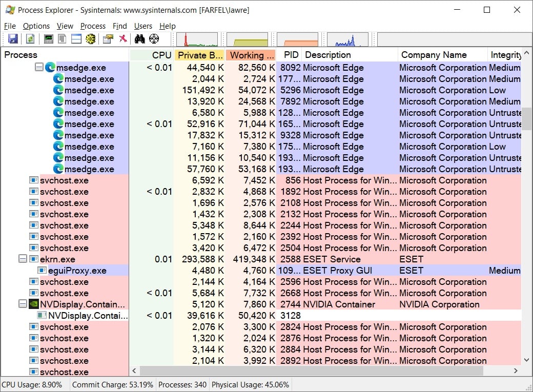
Task: Open the System Information toolbar icon
Action: (x=49, y=39)
